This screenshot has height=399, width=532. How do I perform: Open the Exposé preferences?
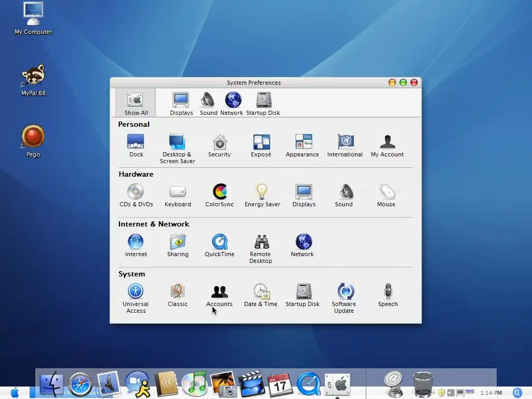(x=261, y=145)
